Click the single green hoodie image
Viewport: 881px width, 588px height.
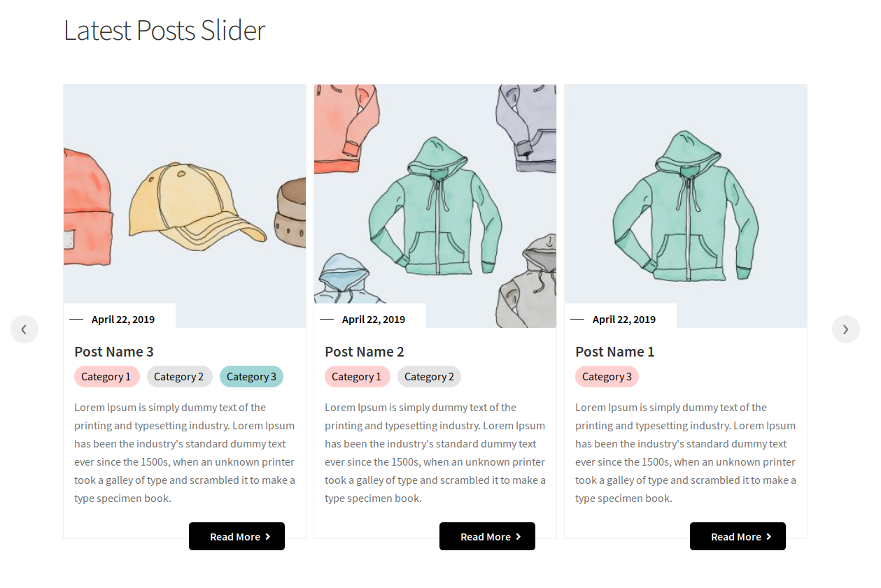pyautogui.click(x=686, y=206)
